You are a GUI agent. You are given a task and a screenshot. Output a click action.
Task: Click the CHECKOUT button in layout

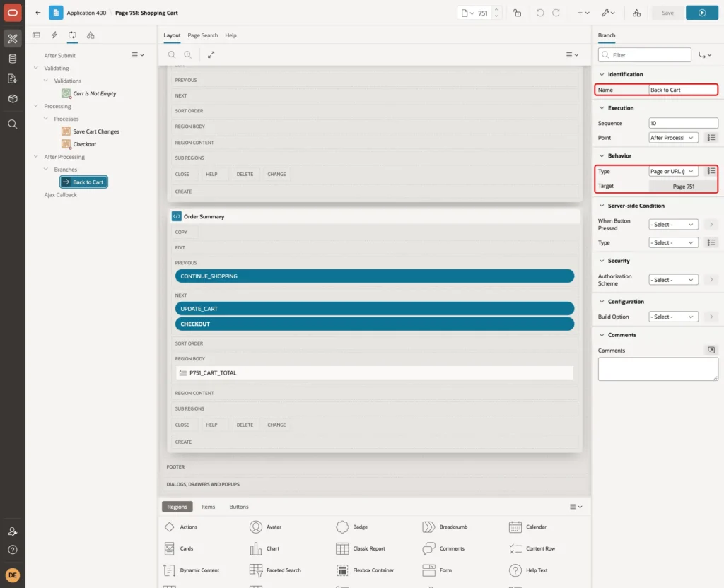pyautogui.click(x=375, y=324)
